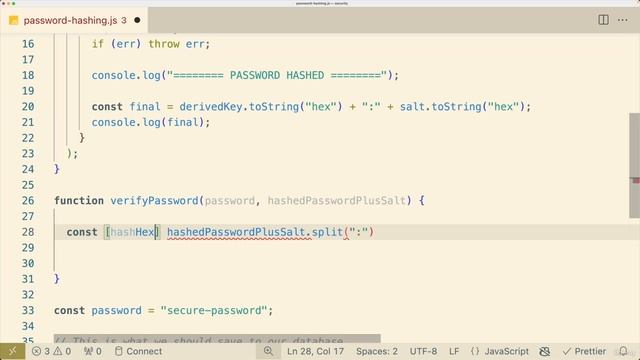The width and height of the screenshot is (640, 360).
Task: Open the editor More Actions ellipsis menu
Action: point(622,20)
